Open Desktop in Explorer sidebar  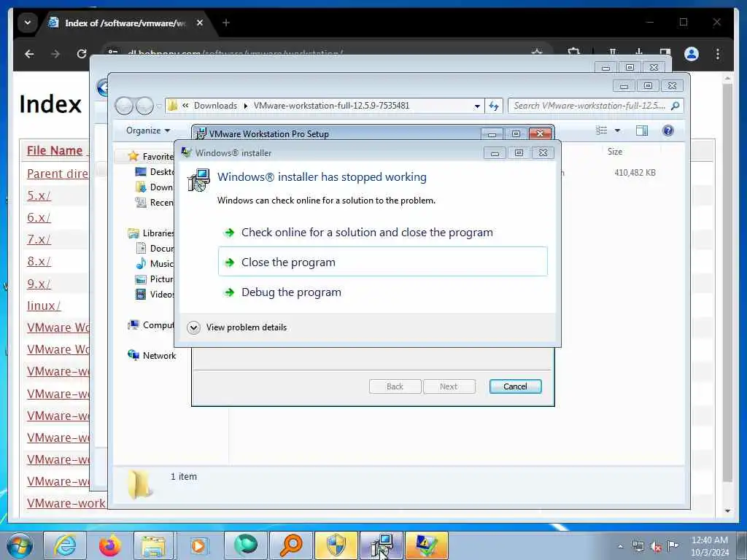155,172
